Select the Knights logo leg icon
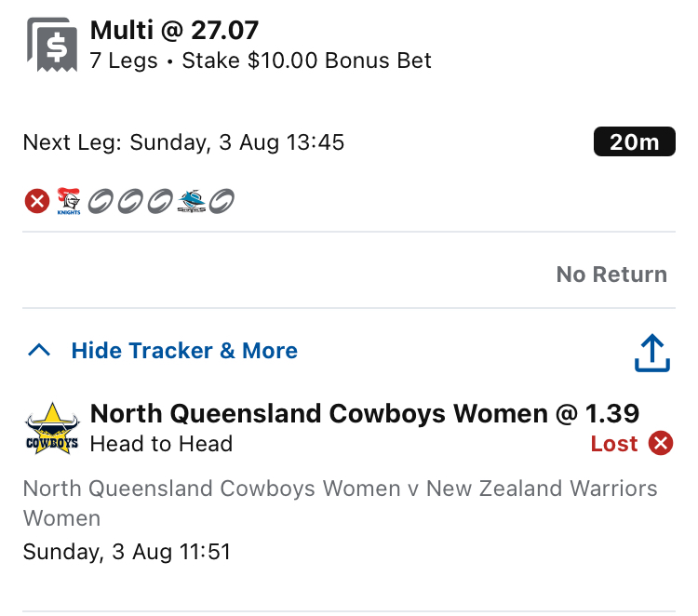 pos(69,201)
